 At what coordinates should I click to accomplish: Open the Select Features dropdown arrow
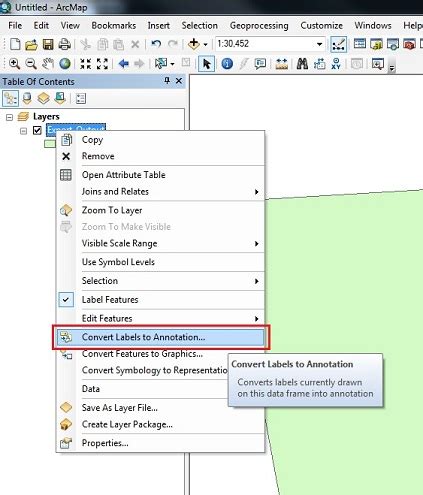172,64
